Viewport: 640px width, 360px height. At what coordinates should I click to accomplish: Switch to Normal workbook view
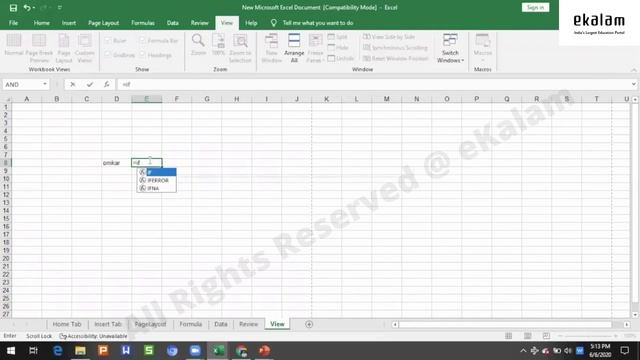(13, 45)
